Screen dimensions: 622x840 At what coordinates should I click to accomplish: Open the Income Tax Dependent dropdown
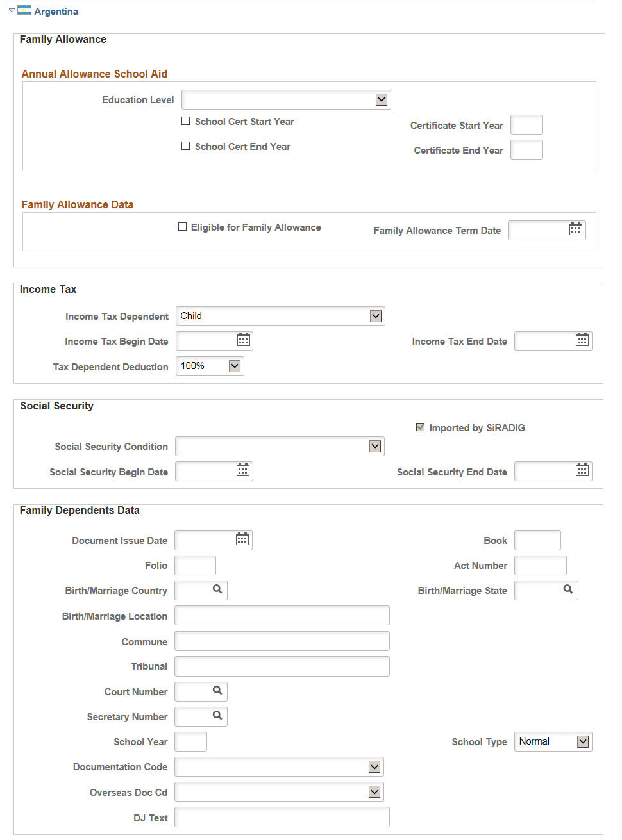pyautogui.click(x=376, y=315)
